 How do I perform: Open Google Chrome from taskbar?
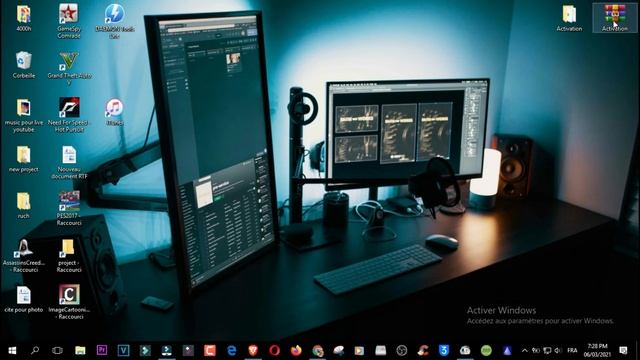coord(318,350)
